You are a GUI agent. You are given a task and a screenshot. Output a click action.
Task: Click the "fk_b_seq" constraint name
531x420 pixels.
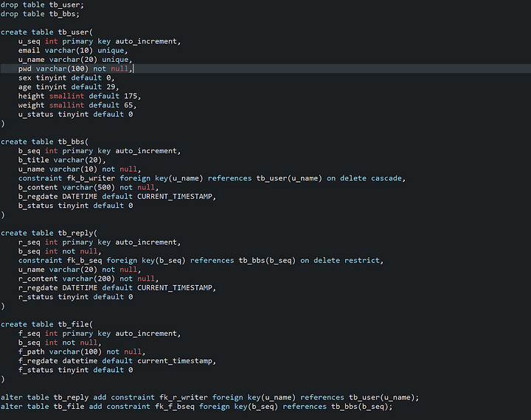pos(84,261)
